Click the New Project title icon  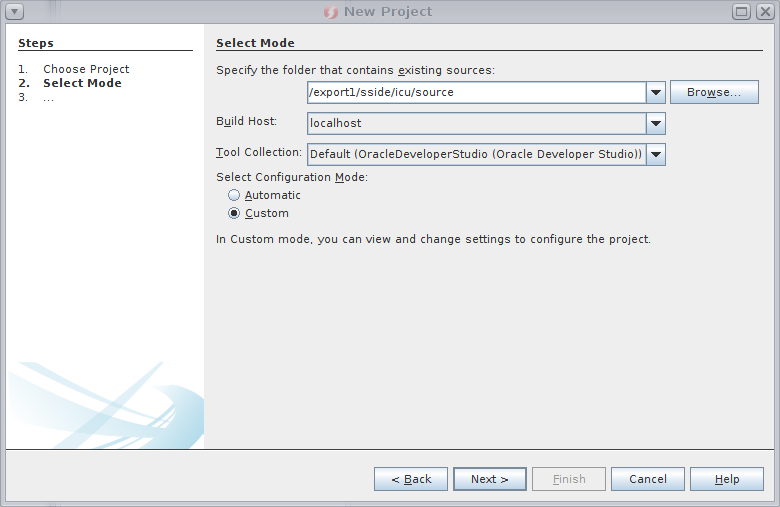coord(331,12)
